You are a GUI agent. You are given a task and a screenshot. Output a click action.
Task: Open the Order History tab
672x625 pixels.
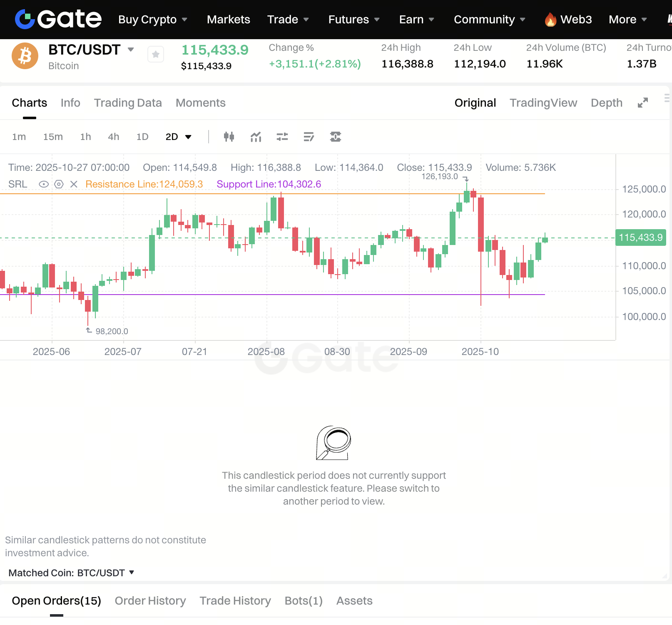coord(150,601)
